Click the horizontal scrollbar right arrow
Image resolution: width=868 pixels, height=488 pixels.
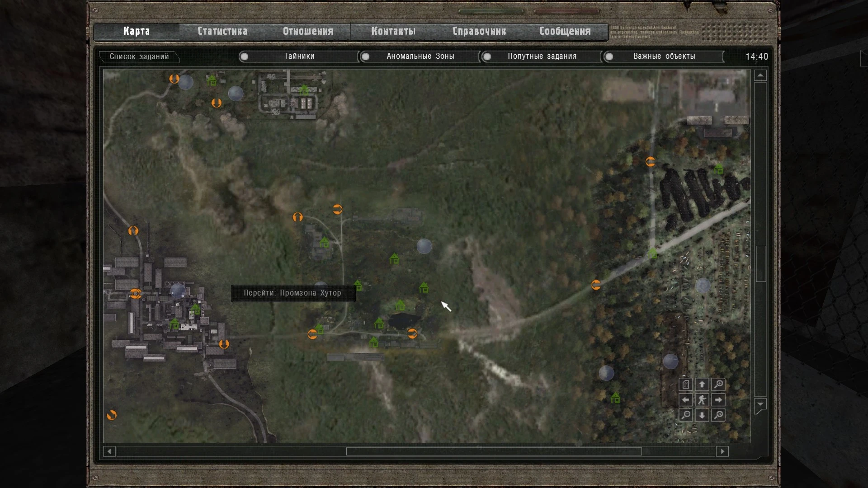pyautogui.click(x=722, y=451)
